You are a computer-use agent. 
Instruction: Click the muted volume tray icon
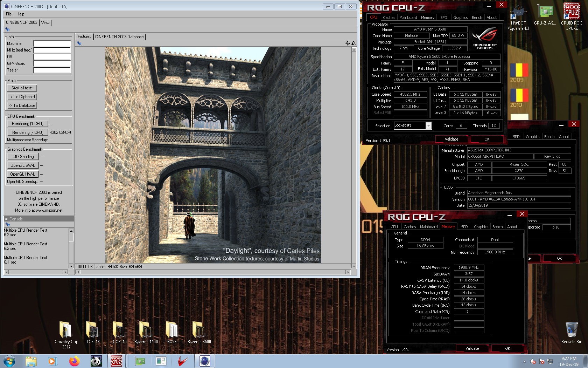pyautogui.click(x=533, y=361)
